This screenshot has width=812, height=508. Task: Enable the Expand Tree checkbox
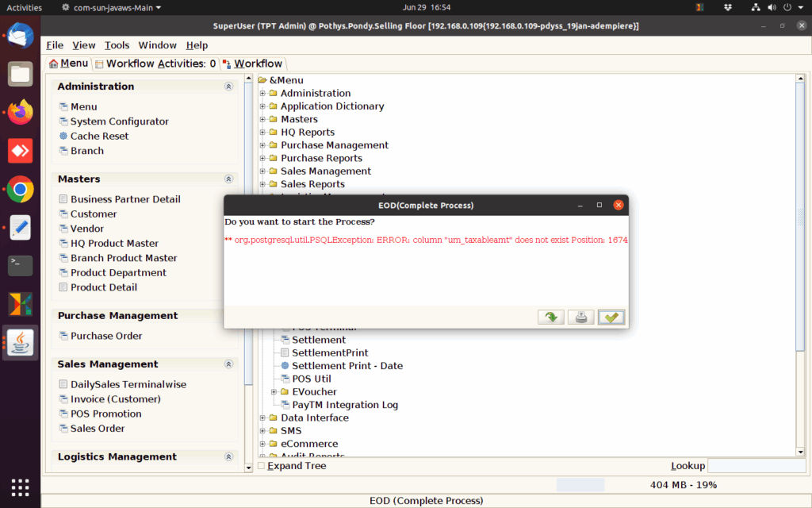click(262, 465)
